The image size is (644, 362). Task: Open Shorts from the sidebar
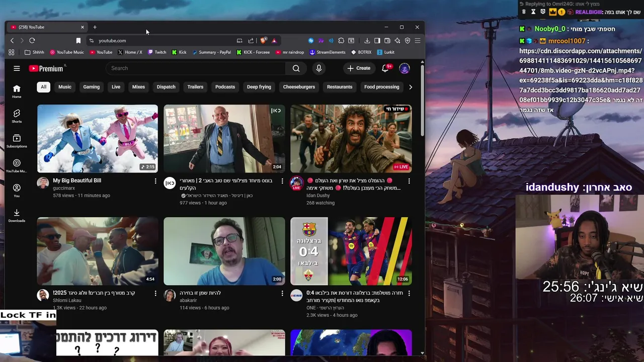[17, 116]
